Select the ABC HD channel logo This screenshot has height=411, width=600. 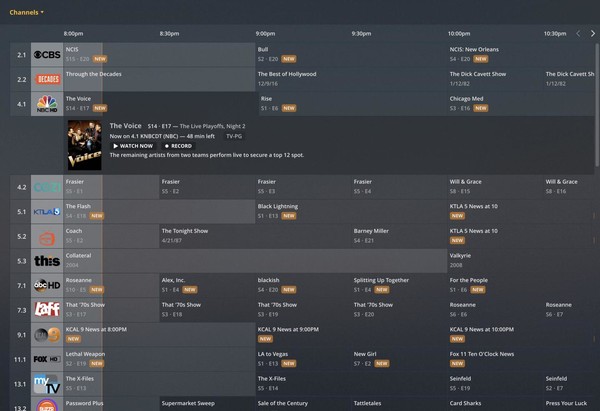(x=47, y=285)
